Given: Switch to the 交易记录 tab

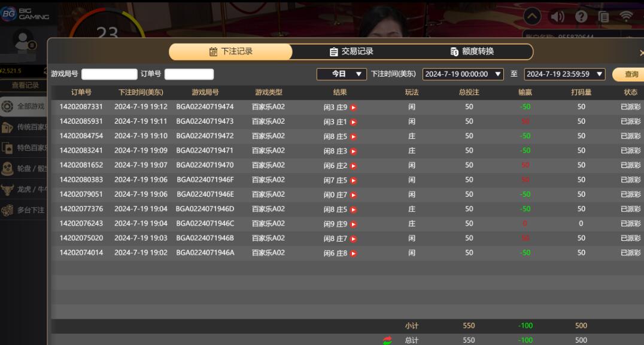Looking at the screenshot, I should coord(351,52).
